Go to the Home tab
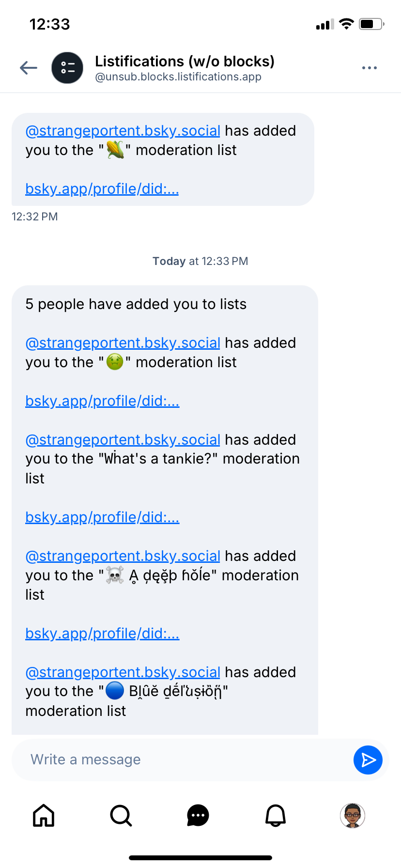Image resolution: width=401 pixels, height=868 pixels. [x=44, y=815]
